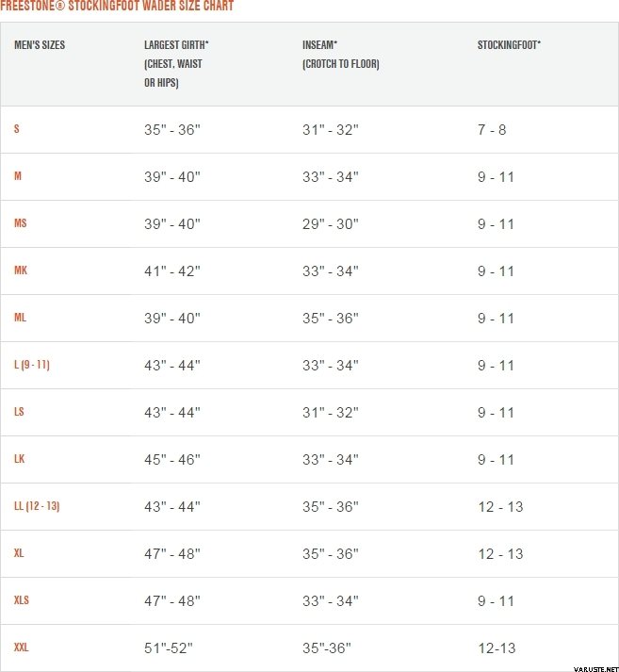The image size is (619, 672).
Task: Click the XLS size label
Action: pos(22,600)
